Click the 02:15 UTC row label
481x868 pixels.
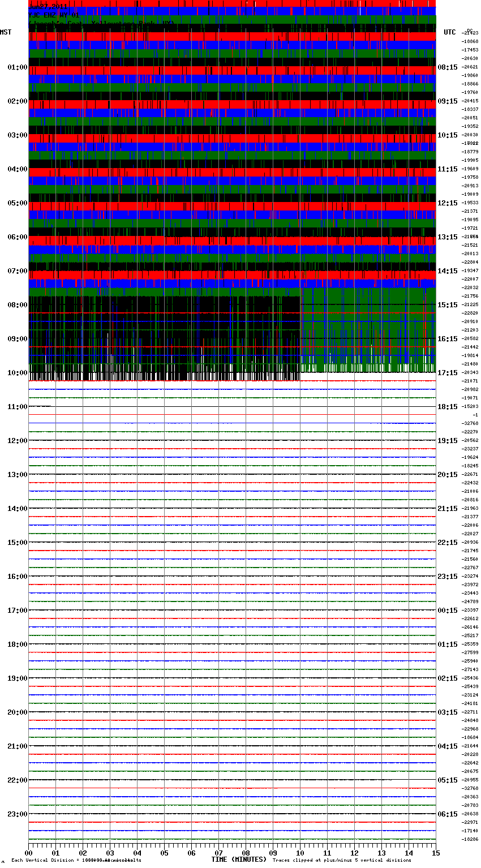pos(448,678)
